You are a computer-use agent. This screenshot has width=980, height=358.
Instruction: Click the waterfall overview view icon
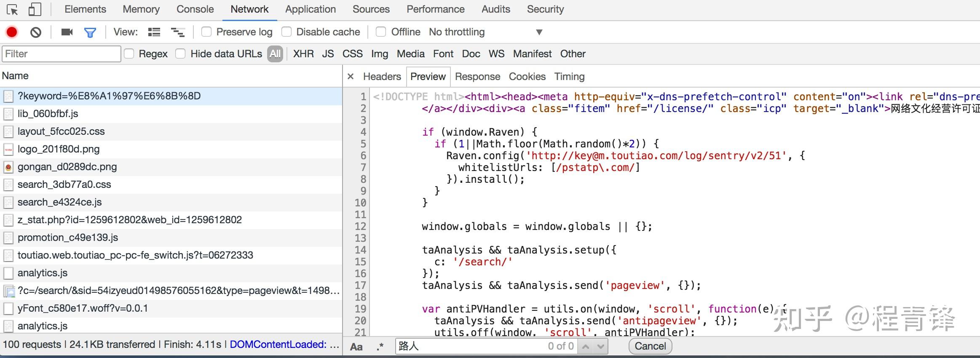[x=177, y=32]
